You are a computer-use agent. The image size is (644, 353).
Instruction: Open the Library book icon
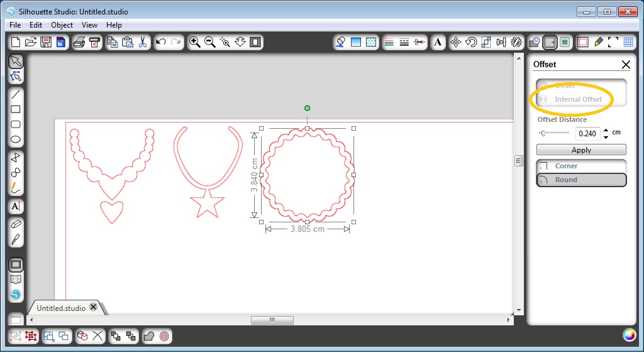coord(16,280)
